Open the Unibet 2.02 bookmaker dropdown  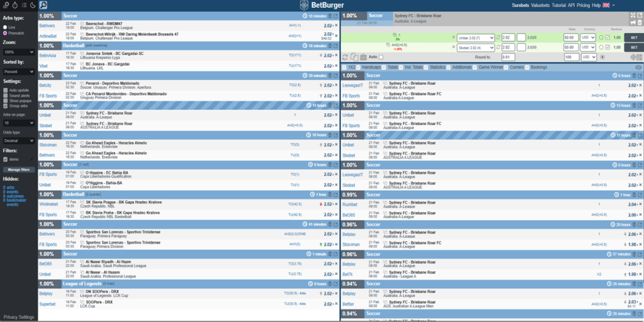tap(475, 38)
